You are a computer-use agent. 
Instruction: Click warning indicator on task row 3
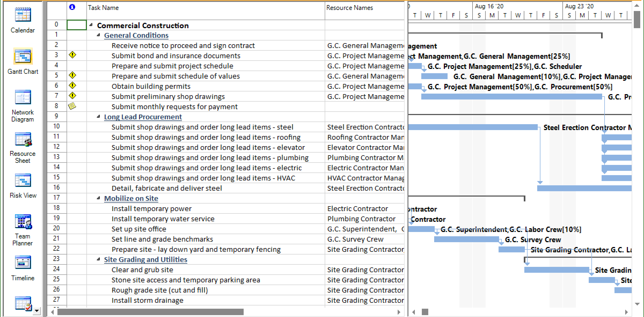tap(72, 55)
